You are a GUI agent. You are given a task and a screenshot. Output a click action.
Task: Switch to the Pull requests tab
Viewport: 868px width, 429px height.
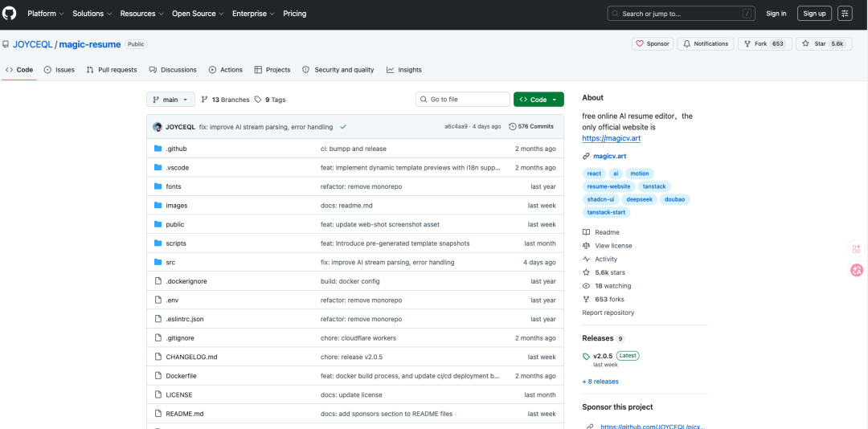[x=111, y=70]
